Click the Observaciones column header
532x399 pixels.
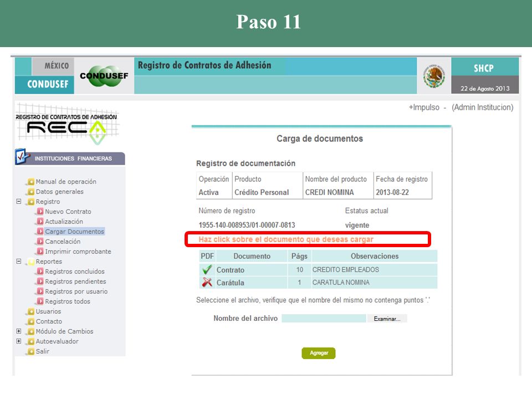click(x=375, y=256)
